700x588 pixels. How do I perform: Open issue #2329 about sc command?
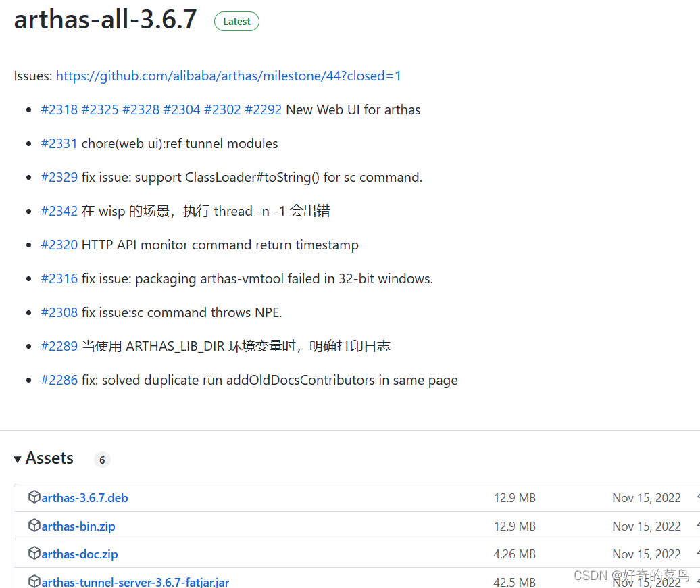click(x=59, y=176)
